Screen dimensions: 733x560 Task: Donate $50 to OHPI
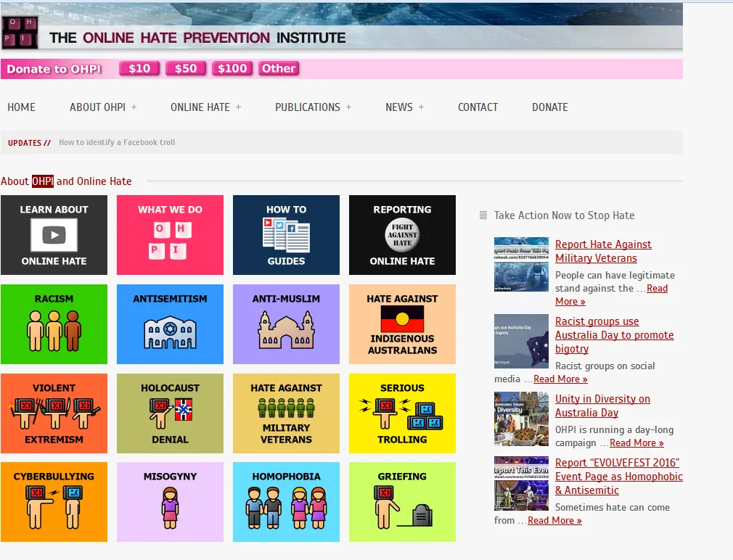coord(186,69)
